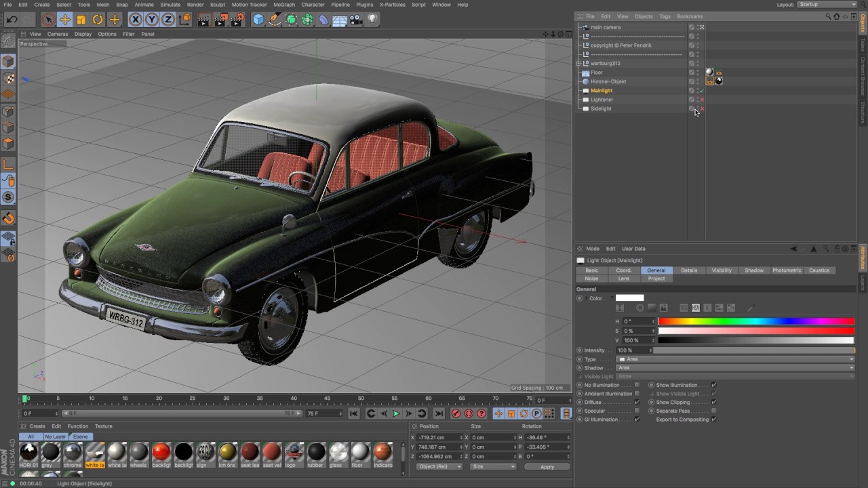This screenshot has width=868, height=488.
Task: Enable the Specular checkbox
Action: point(637,411)
